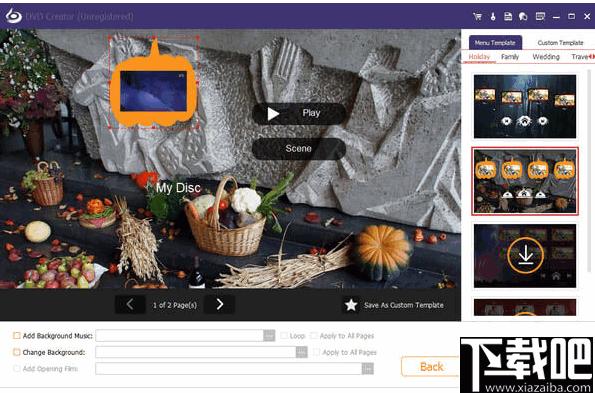The height and width of the screenshot is (393, 595).
Task: Expand more template categories arrow
Action: pos(591,57)
